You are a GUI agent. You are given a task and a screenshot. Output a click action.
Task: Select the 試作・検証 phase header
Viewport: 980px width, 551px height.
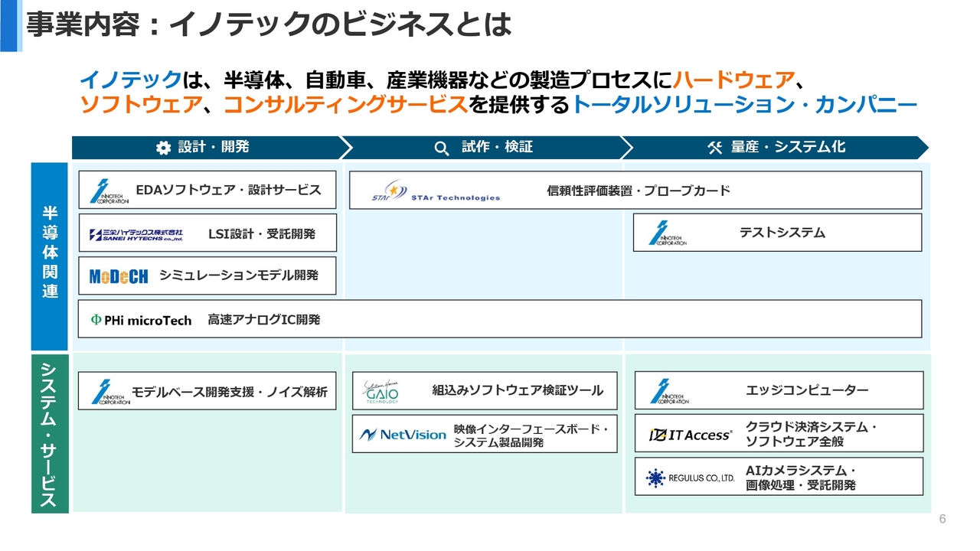click(487, 148)
